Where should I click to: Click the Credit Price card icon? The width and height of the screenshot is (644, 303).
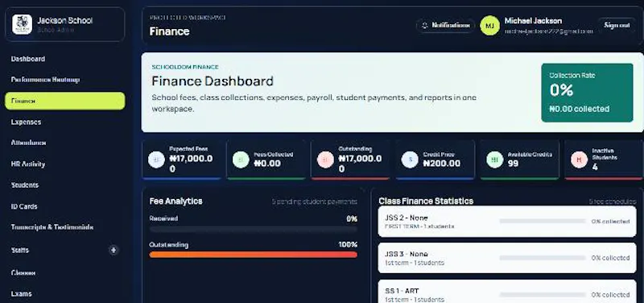pos(410,160)
